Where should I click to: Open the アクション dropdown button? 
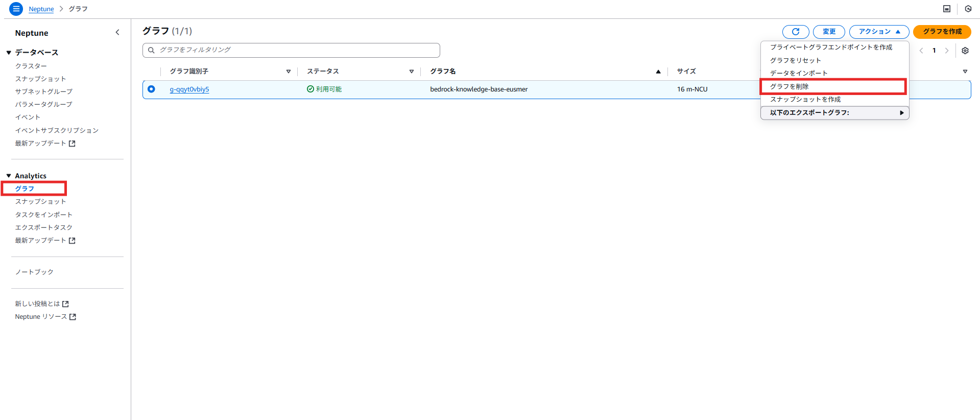879,32
